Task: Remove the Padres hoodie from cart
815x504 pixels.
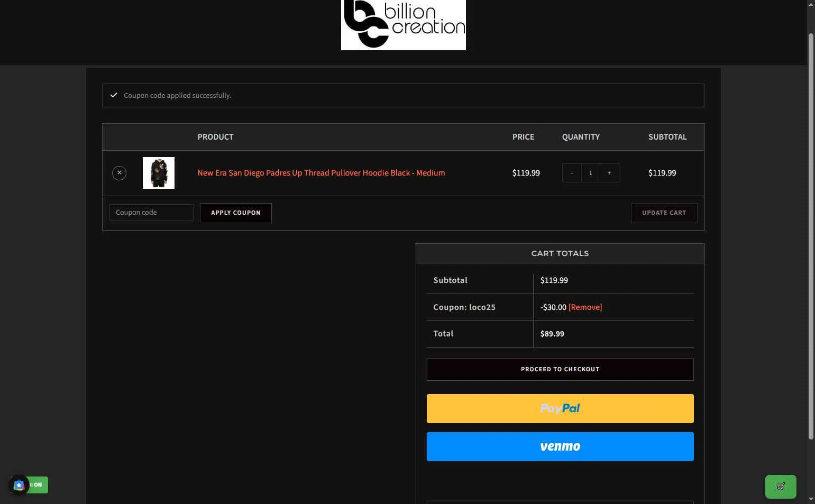Action: (x=119, y=173)
